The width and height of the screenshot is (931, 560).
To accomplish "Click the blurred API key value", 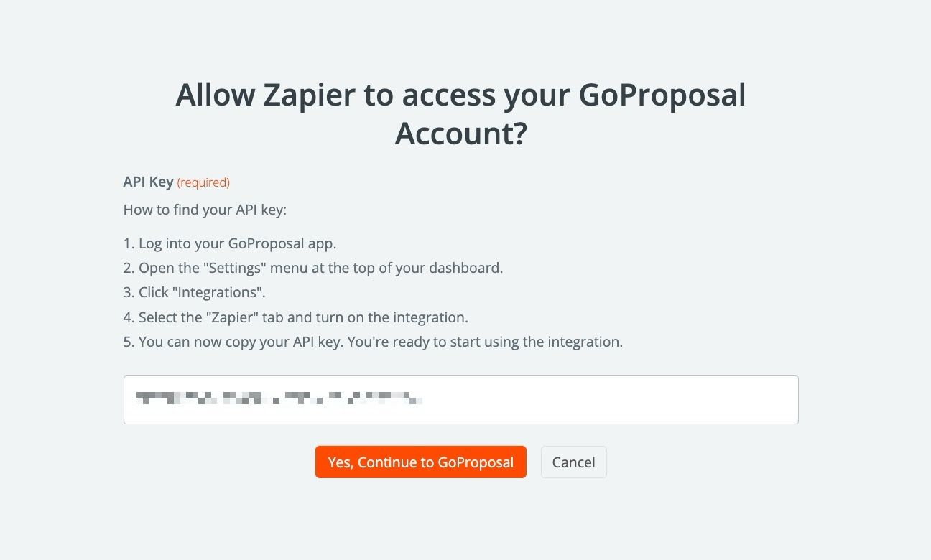I will click(x=280, y=400).
